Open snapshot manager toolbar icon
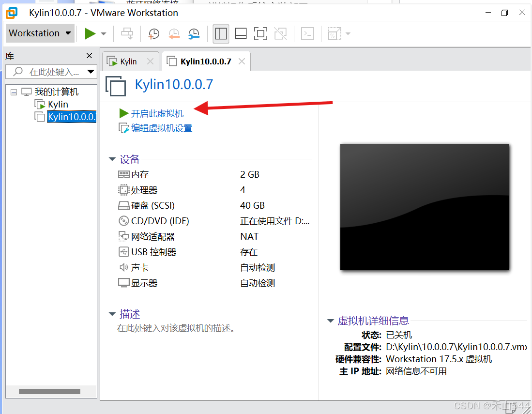The height and width of the screenshot is (414, 532). pyautogui.click(x=194, y=33)
